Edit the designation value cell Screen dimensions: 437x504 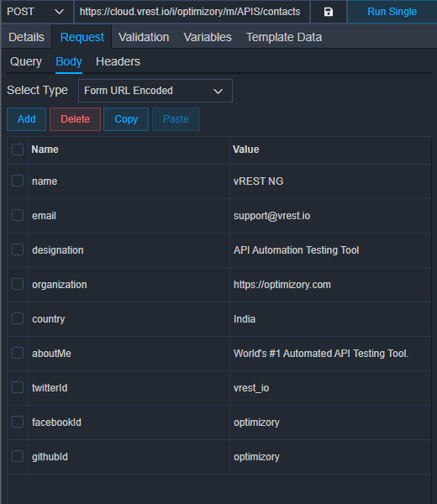[x=330, y=250]
